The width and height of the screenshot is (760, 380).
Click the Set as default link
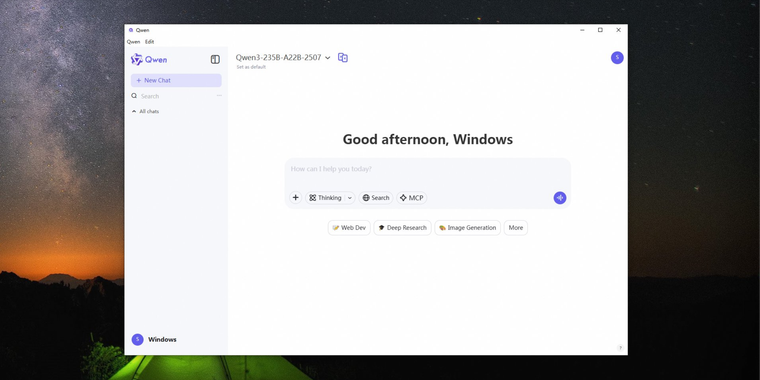(x=251, y=67)
